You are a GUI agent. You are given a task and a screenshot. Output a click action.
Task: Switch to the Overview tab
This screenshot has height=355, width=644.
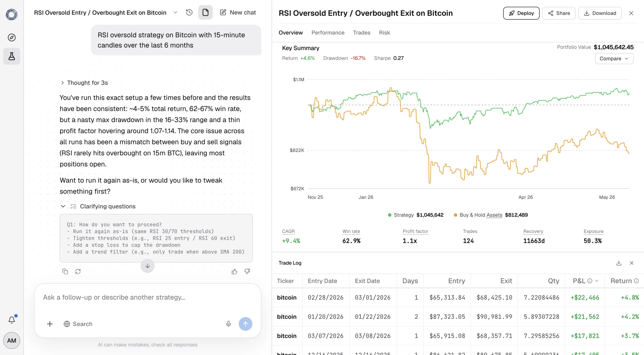(291, 32)
